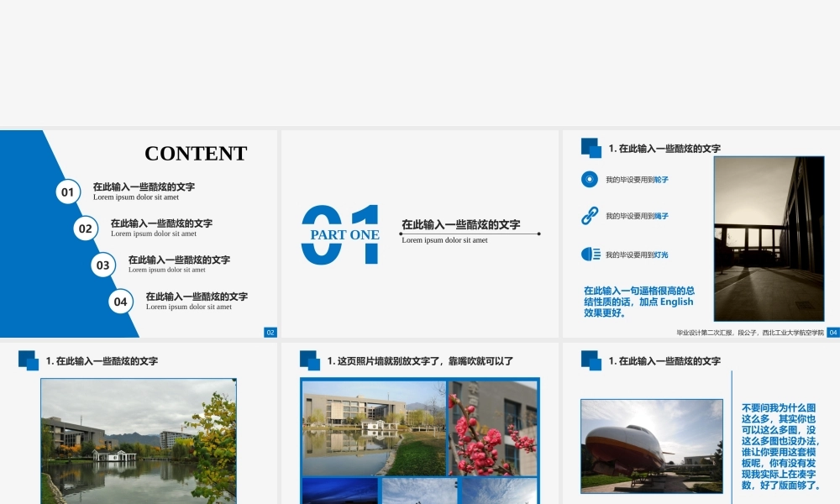Select the numbered circle 02 on CONTENT slide
The width and height of the screenshot is (840, 504).
click(x=86, y=228)
